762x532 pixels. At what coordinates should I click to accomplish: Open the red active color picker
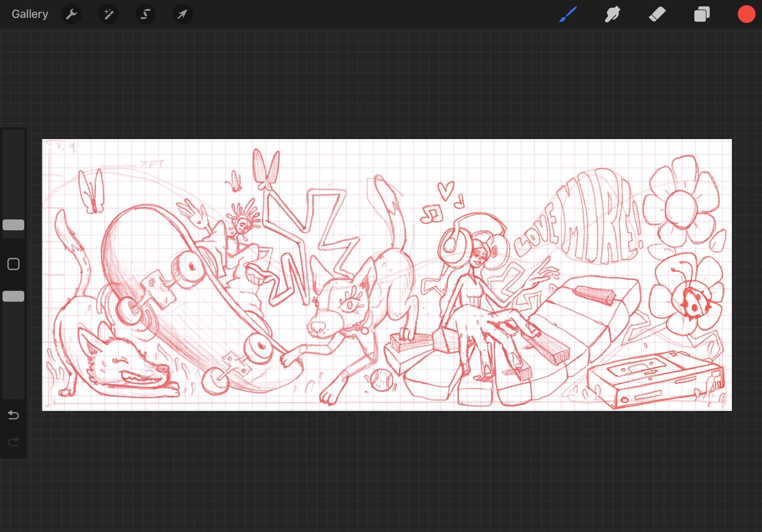click(x=746, y=14)
